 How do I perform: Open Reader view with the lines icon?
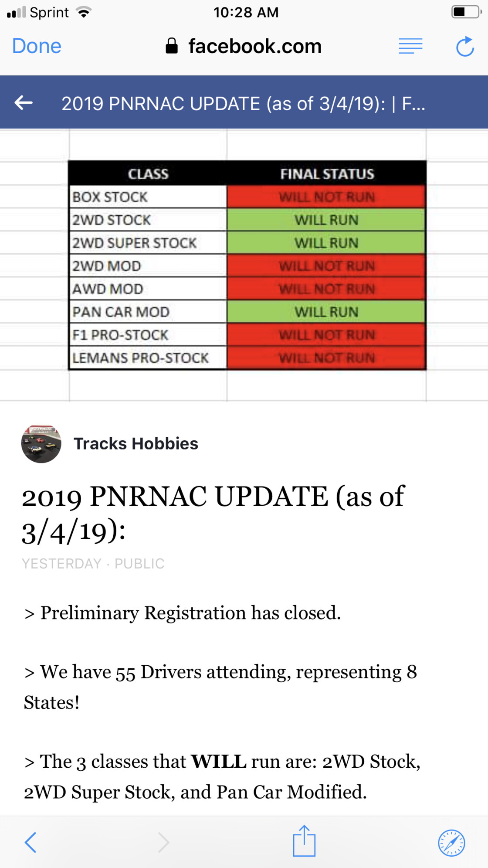point(410,46)
